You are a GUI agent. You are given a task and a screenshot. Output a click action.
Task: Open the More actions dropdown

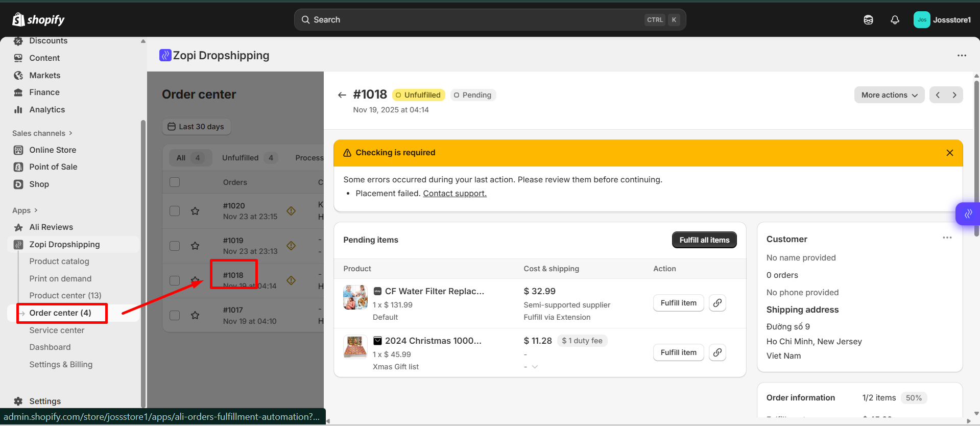889,95
